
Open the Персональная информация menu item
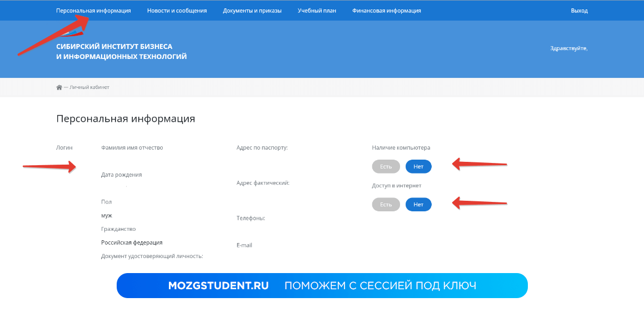click(x=94, y=11)
